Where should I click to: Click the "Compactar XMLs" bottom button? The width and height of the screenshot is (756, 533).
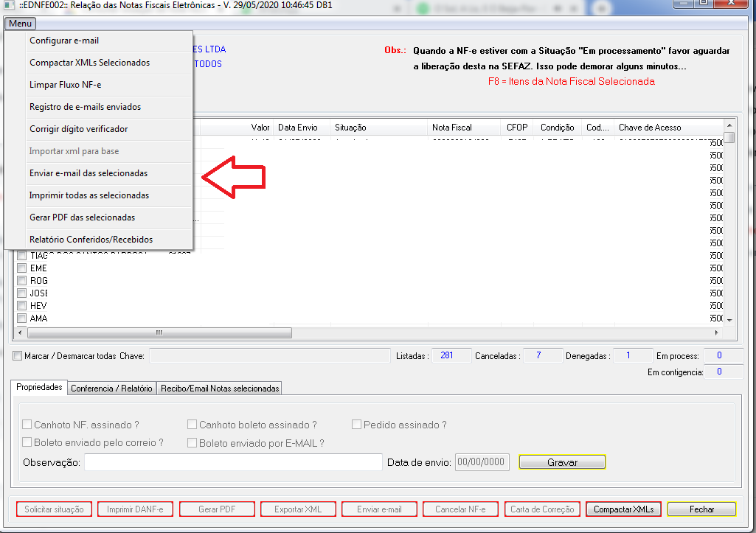click(x=623, y=509)
